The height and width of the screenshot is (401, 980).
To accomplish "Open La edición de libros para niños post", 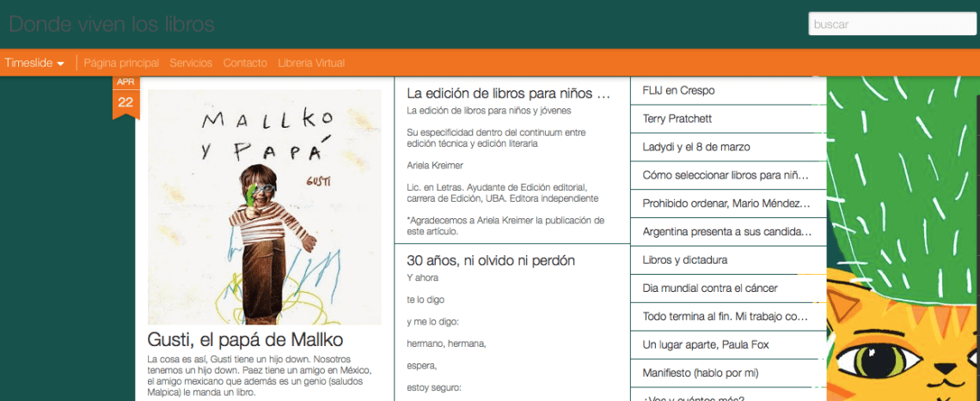I will (x=507, y=94).
